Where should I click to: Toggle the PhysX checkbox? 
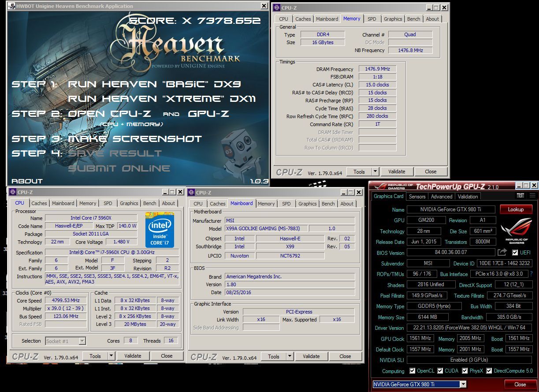coord(465,371)
